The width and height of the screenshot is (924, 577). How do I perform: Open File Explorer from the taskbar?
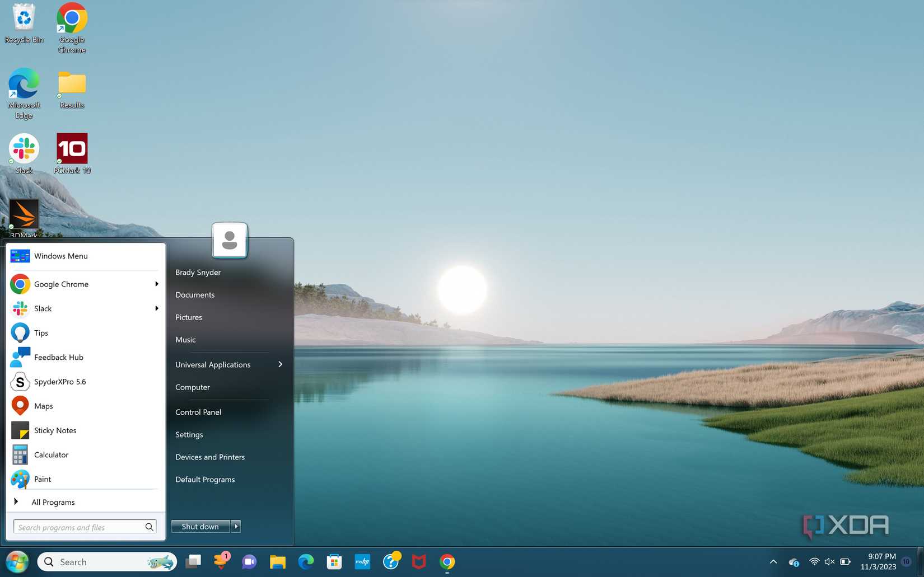[277, 561]
